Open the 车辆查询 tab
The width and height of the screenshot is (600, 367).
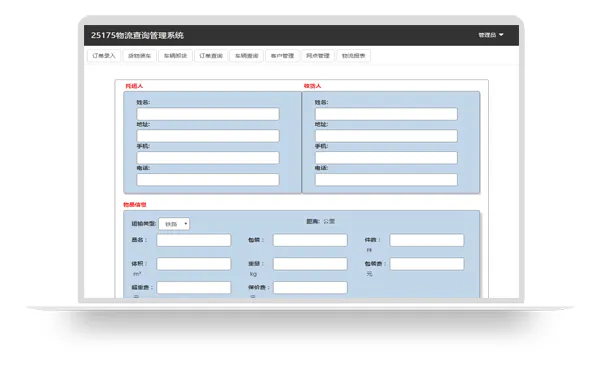246,56
